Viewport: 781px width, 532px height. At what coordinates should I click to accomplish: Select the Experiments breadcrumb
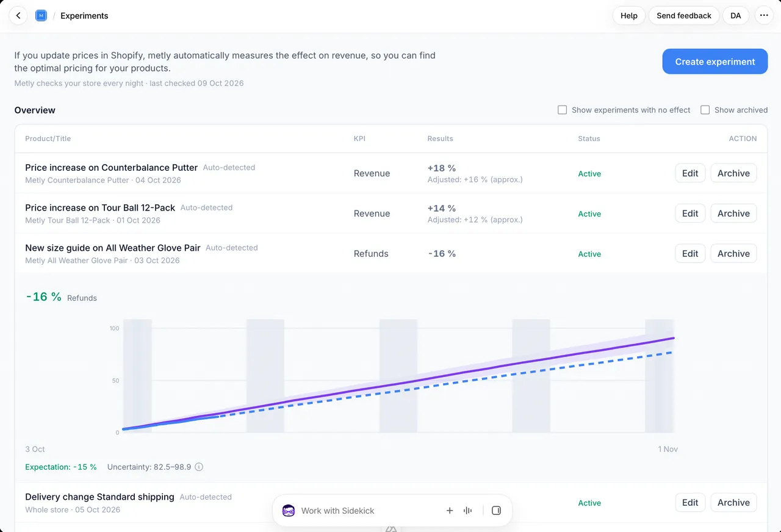84,16
